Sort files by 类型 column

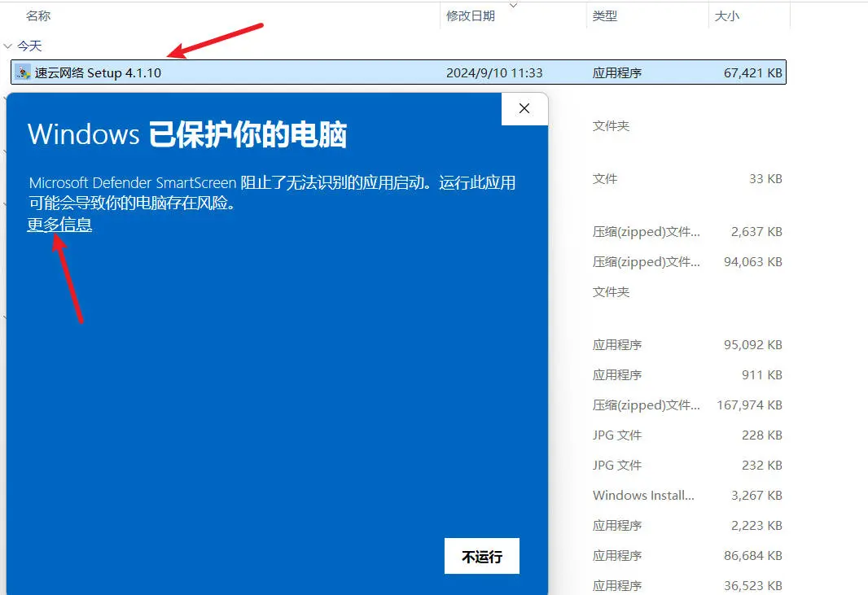[605, 15]
